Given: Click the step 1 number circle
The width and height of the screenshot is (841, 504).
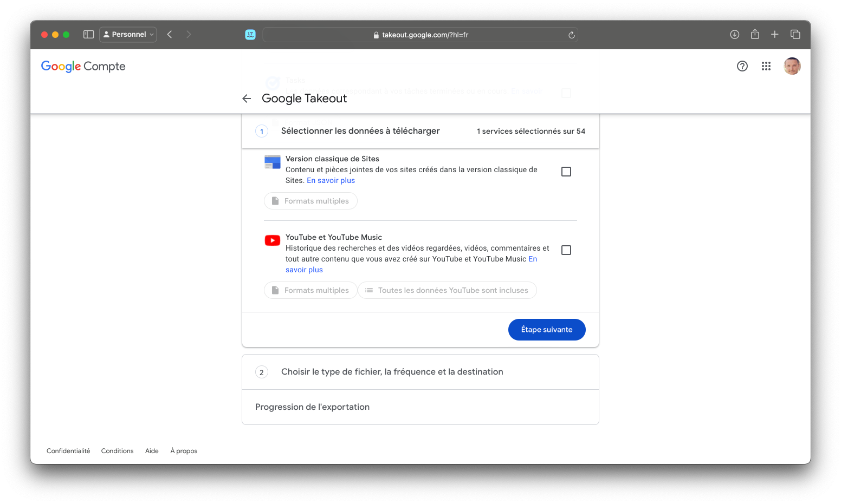Looking at the screenshot, I should pyautogui.click(x=262, y=132).
